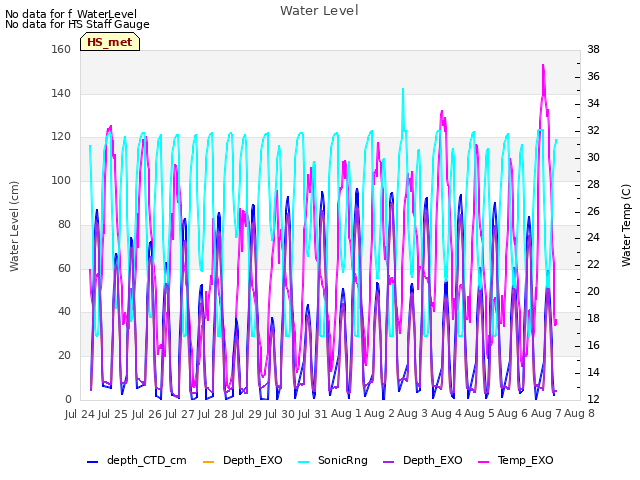Click the 36 right axis tick label
This screenshot has width=640, height=480.
[593, 76]
